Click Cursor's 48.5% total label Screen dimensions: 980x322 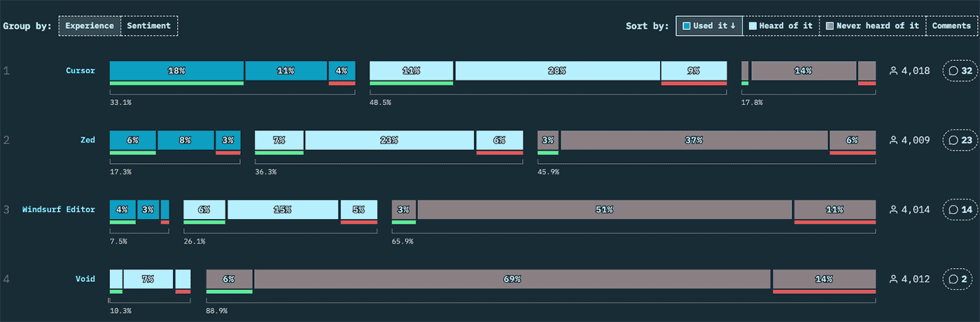(x=380, y=102)
